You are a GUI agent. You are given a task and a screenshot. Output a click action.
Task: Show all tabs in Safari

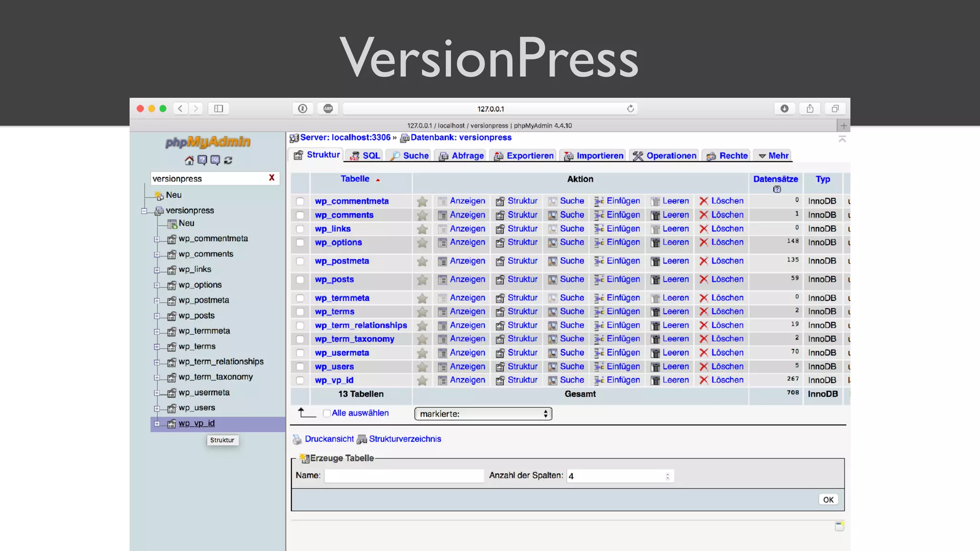pos(835,109)
